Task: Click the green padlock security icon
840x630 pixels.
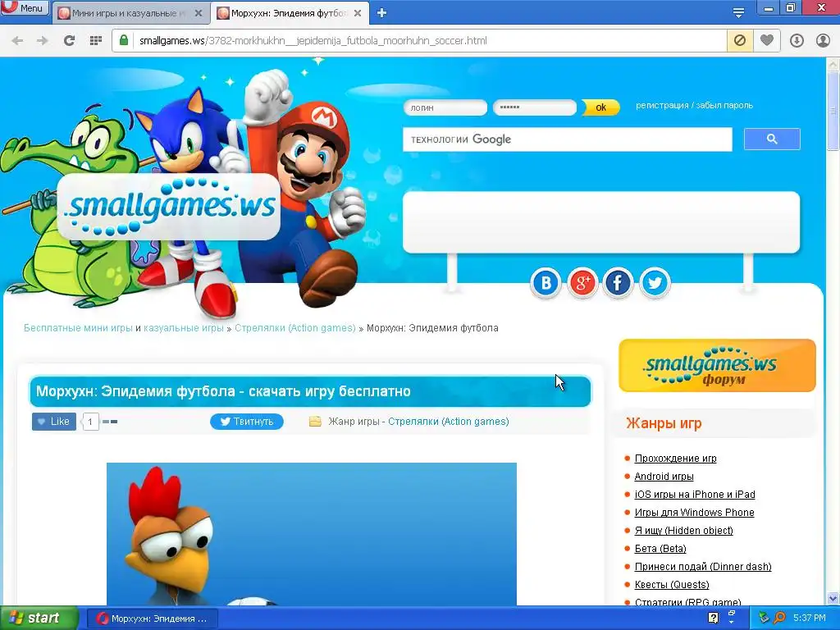Action: tap(124, 41)
